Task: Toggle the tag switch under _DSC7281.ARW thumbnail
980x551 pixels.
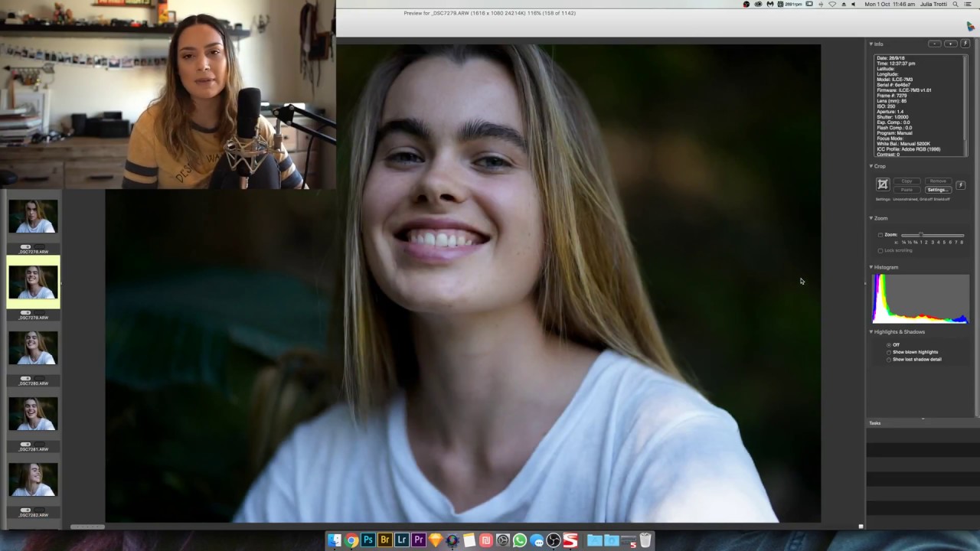Action: point(26,444)
